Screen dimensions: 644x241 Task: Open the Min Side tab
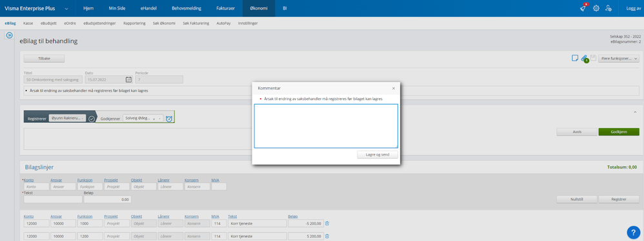click(x=117, y=8)
